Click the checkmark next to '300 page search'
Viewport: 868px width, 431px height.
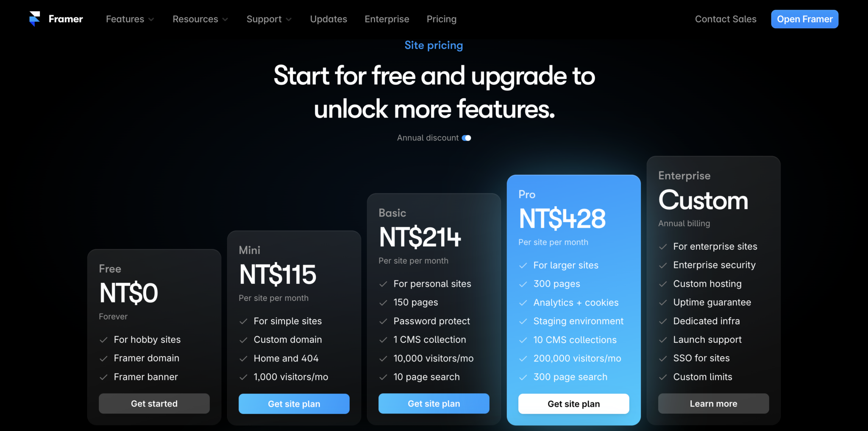tap(523, 377)
